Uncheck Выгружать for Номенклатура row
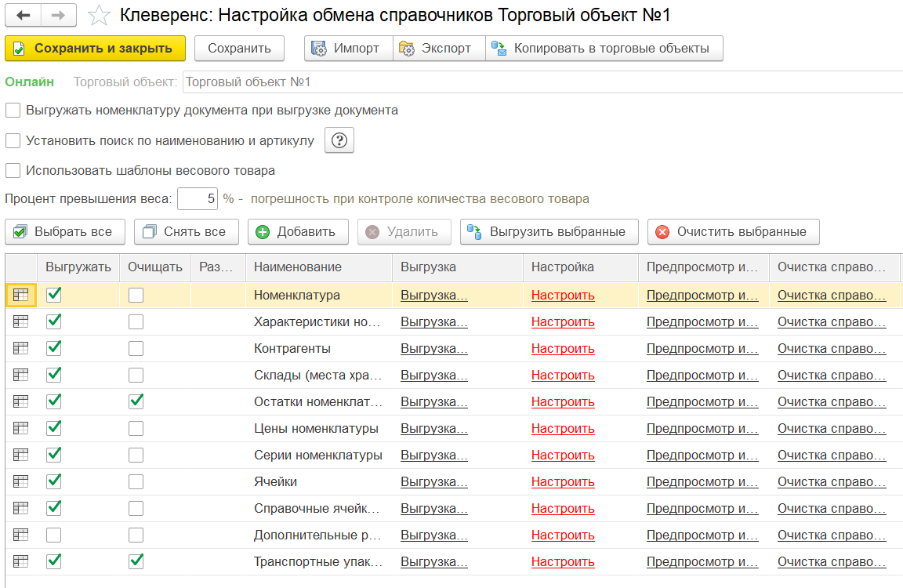This screenshot has width=903, height=588. 54,295
